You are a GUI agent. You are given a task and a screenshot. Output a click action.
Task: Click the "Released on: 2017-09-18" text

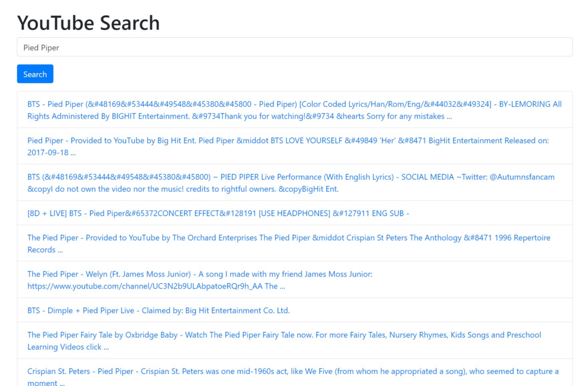(50, 152)
